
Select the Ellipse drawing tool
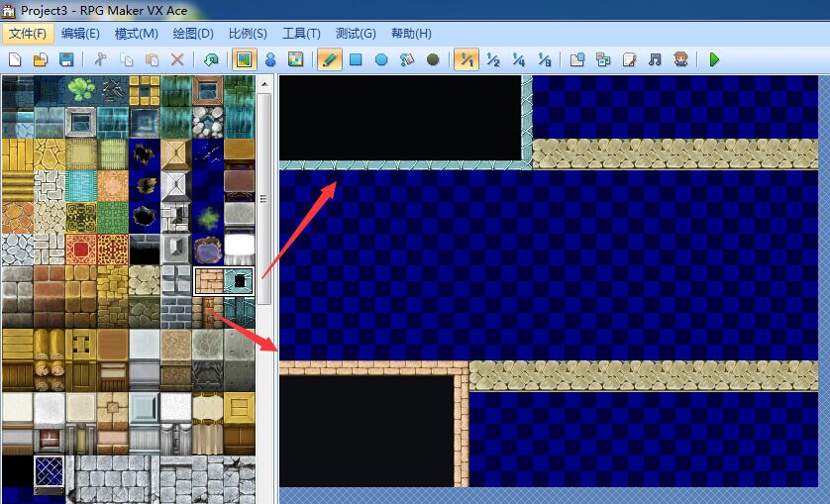click(381, 59)
